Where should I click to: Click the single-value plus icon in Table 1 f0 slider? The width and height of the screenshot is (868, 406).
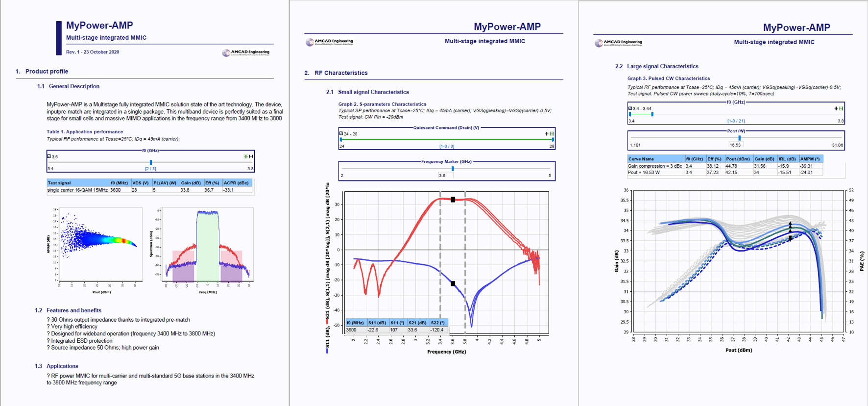[x=246, y=156]
